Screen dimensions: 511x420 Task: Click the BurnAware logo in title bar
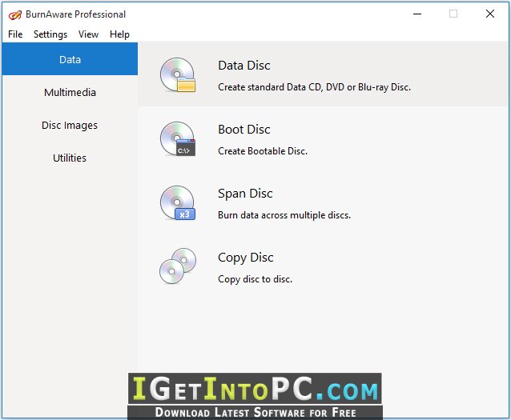[x=15, y=14]
